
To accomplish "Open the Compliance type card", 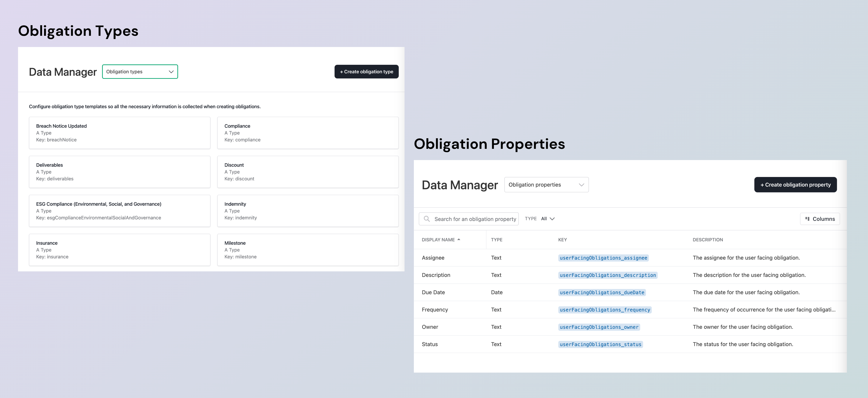I will (308, 133).
